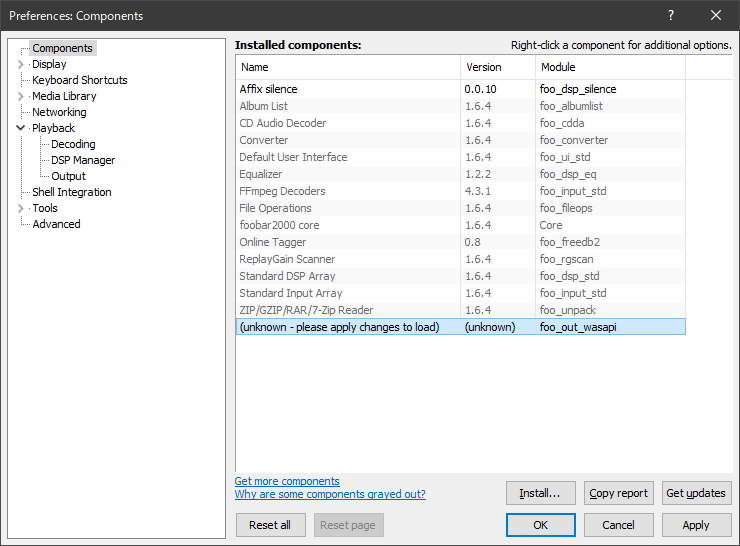Sort components by the Name column
The image size is (740, 546).
(348, 67)
